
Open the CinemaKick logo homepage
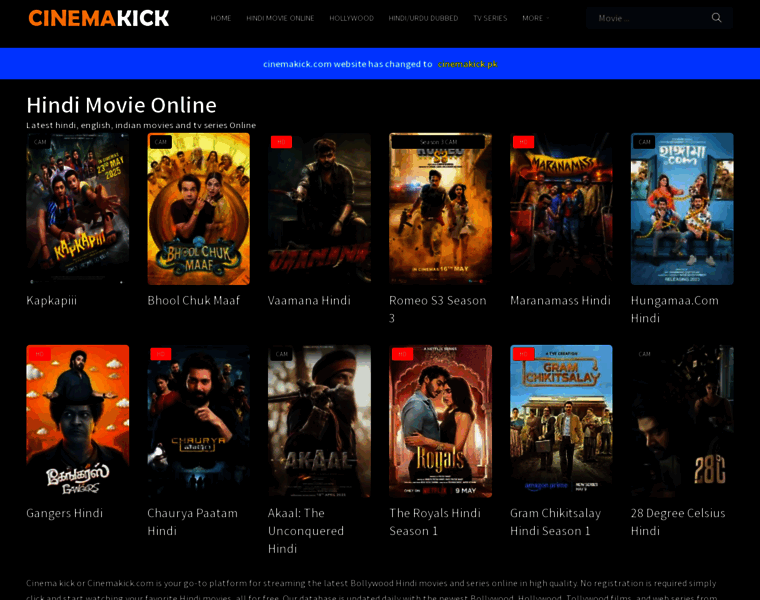(x=99, y=18)
